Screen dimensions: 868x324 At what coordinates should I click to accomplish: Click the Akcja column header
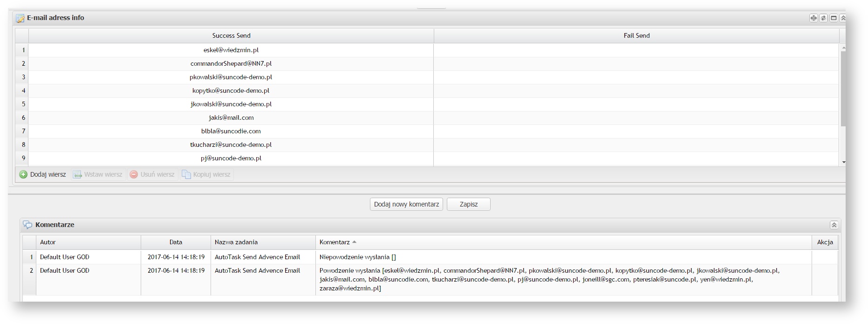point(825,242)
